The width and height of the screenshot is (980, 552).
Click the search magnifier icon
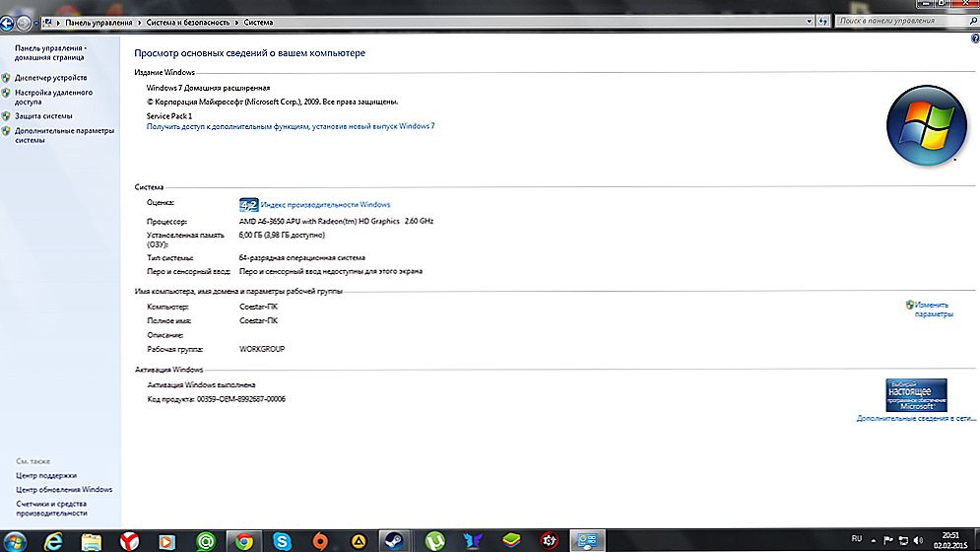tap(973, 22)
